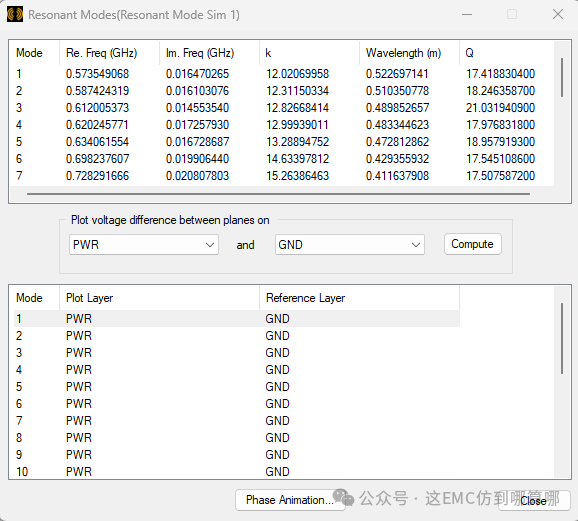Select mode 6 row in plot layer table
Screen dimensions: 578x521
[237, 403]
